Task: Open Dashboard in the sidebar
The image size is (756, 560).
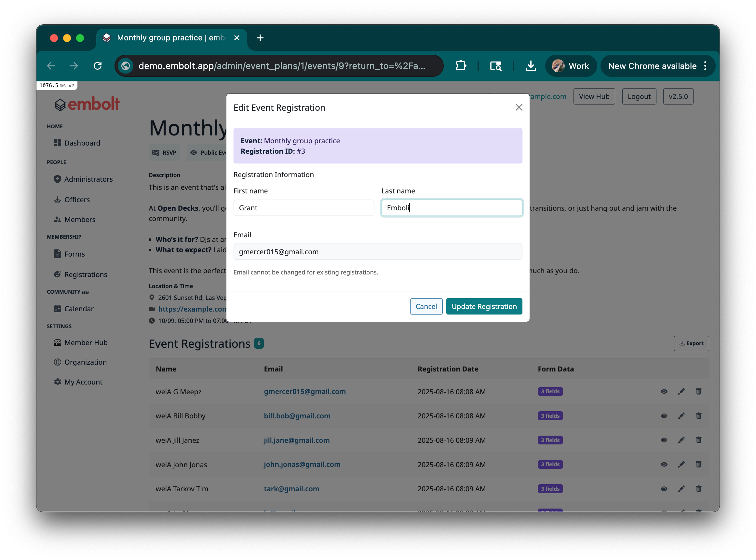Action: click(x=82, y=143)
